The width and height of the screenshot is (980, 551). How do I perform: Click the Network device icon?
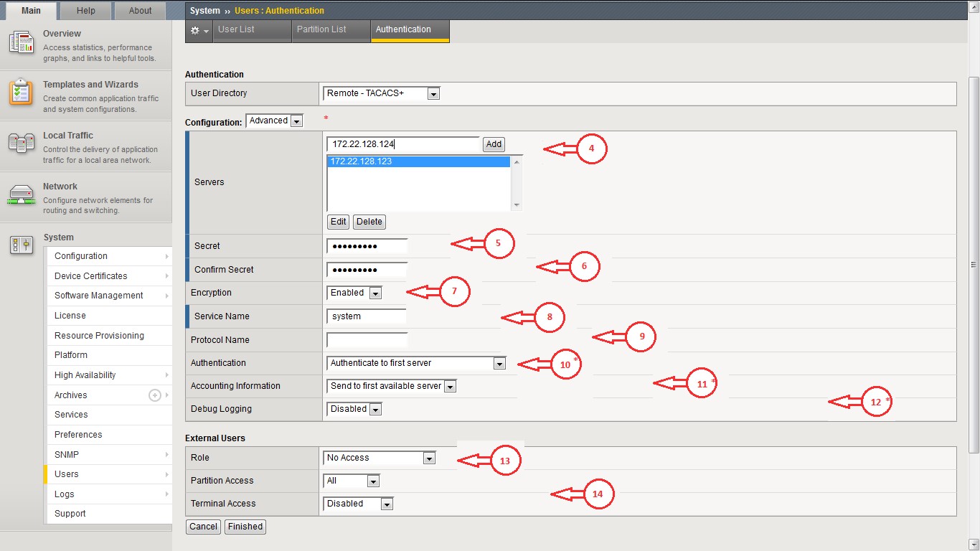(x=22, y=194)
